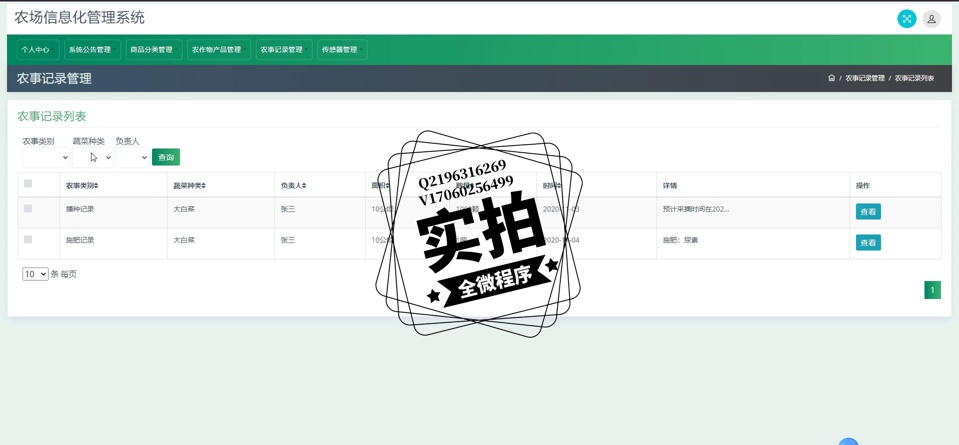Check the box for the 播种记录 row
The width and height of the screenshot is (959, 445).
28,209
